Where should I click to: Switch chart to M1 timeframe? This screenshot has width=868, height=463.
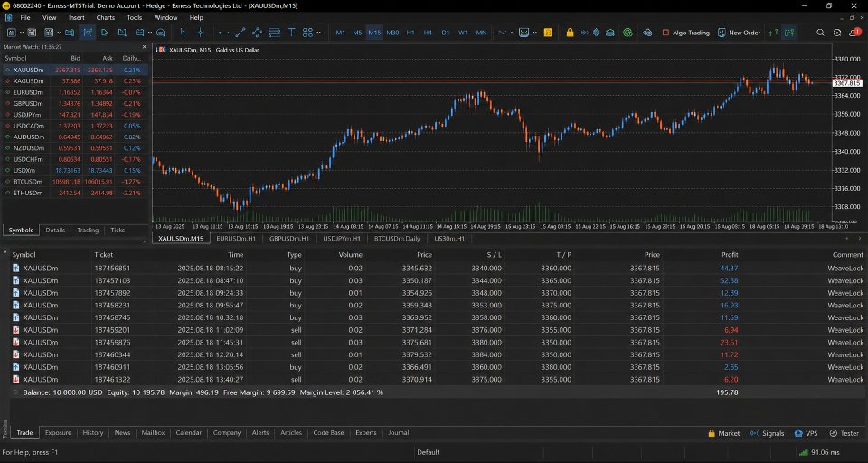pyautogui.click(x=340, y=33)
